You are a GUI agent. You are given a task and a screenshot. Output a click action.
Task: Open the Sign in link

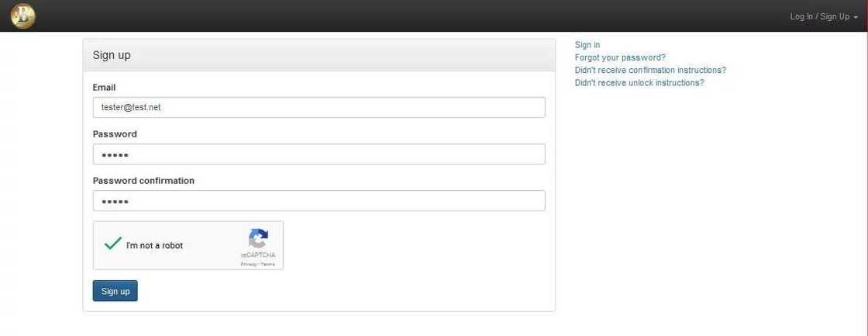pos(587,45)
